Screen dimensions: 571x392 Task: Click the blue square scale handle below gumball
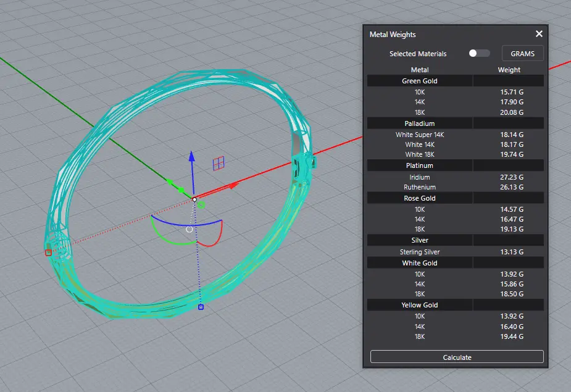pyautogui.click(x=201, y=307)
